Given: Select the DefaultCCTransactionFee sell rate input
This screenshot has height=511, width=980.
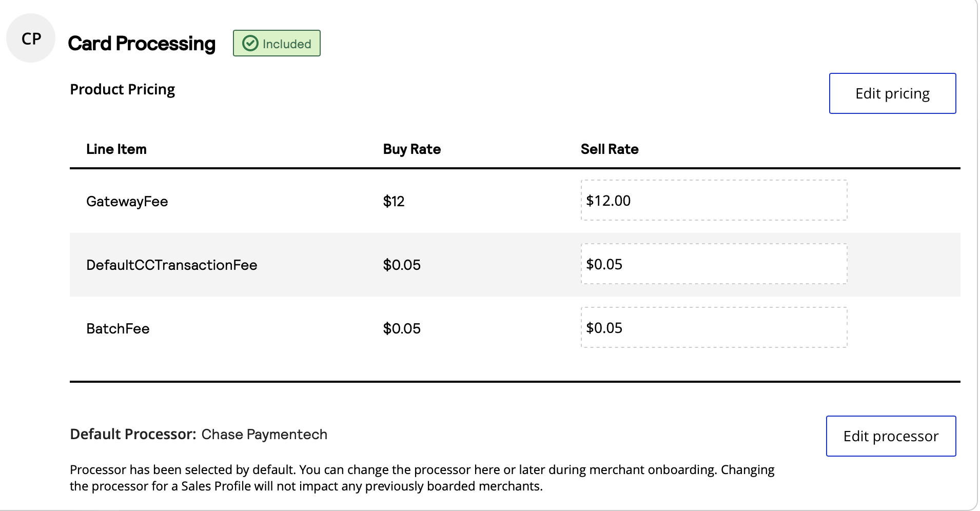Looking at the screenshot, I should pyautogui.click(x=713, y=264).
